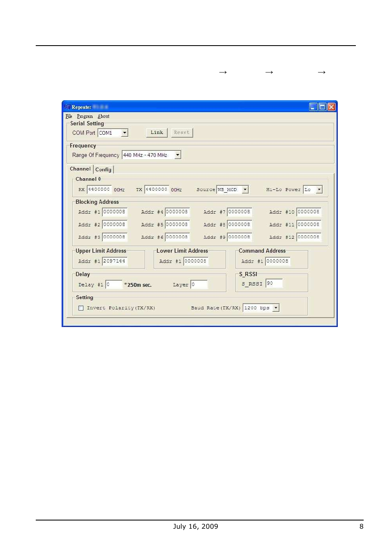
Task: Click Blocking Address Addr #11 field
Action: point(309,225)
